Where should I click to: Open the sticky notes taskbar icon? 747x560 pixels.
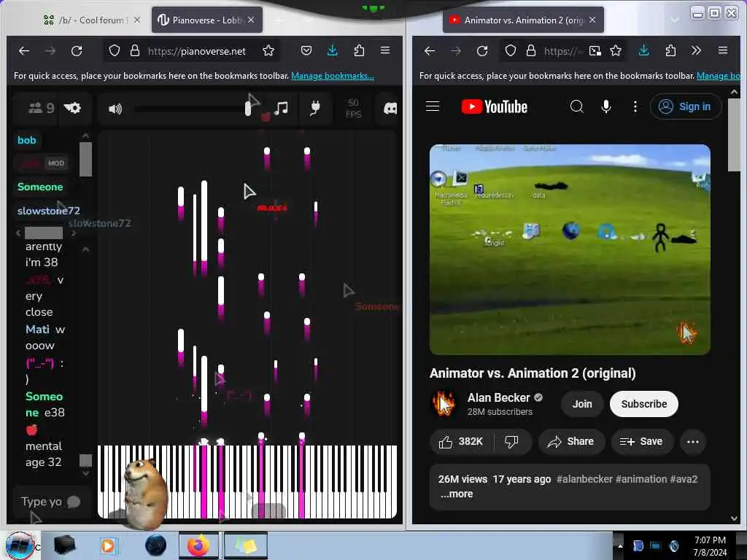pos(246,545)
